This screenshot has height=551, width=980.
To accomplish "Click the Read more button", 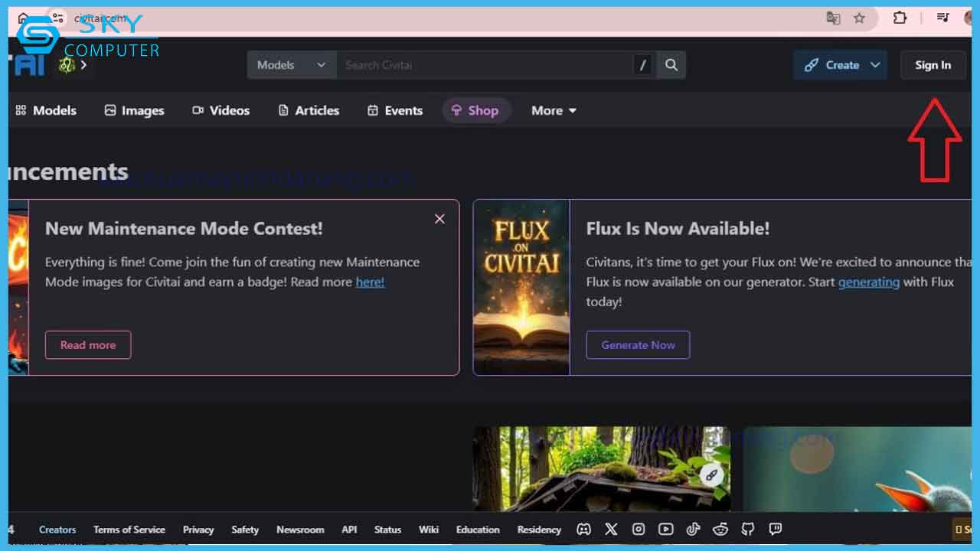I will tap(88, 344).
